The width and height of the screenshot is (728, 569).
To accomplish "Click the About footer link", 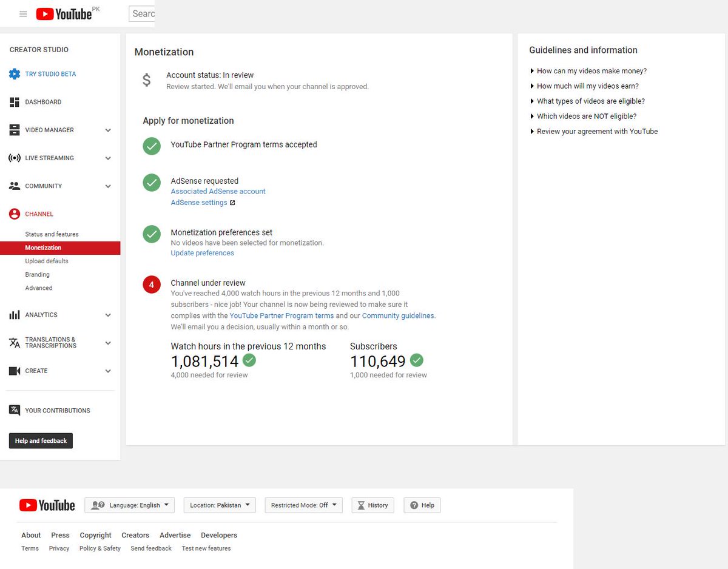I will [31, 535].
